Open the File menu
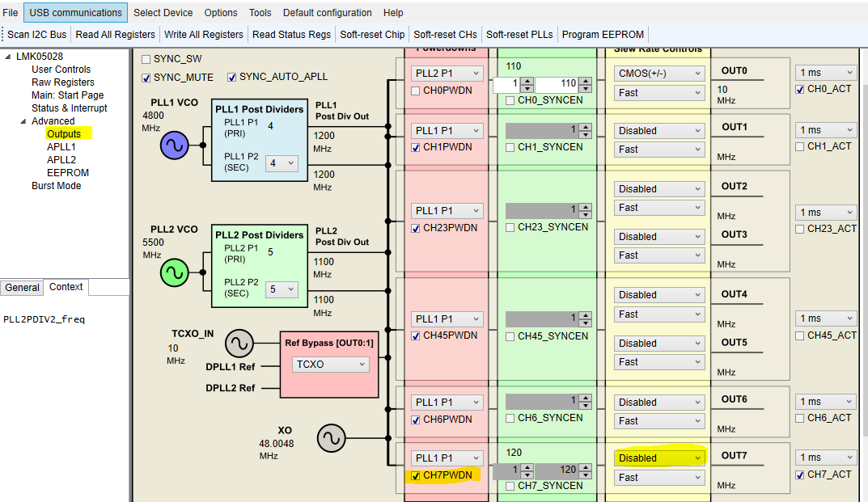This screenshot has height=502, width=868. tap(11, 12)
